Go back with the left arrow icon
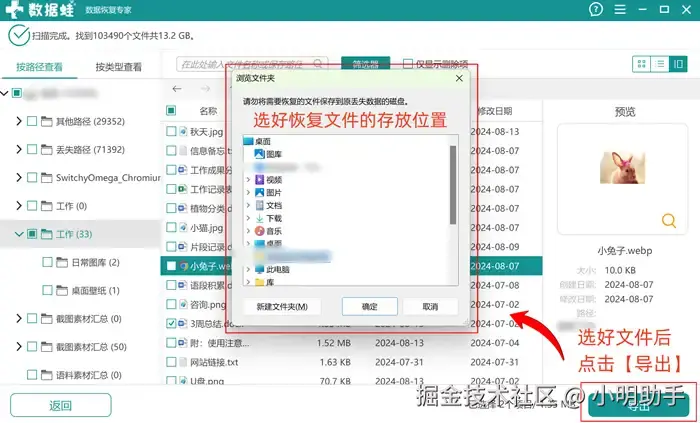 [x=177, y=89]
